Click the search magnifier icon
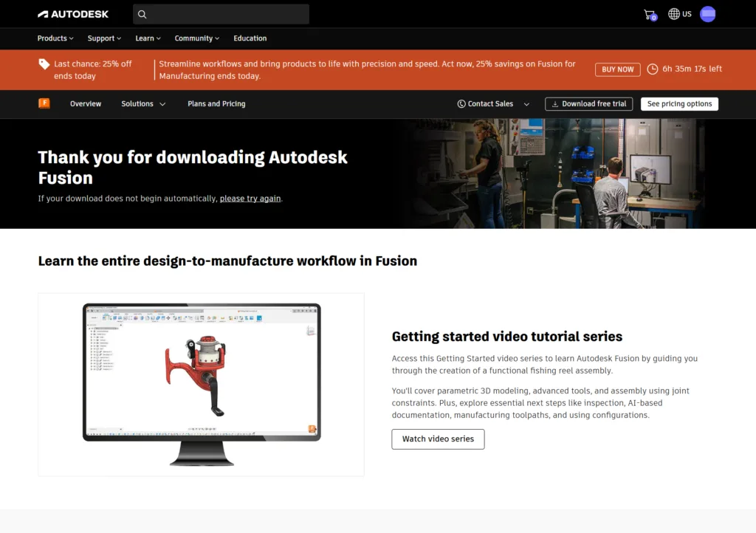The width and height of the screenshot is (756, 533). [x=142, y=15]
